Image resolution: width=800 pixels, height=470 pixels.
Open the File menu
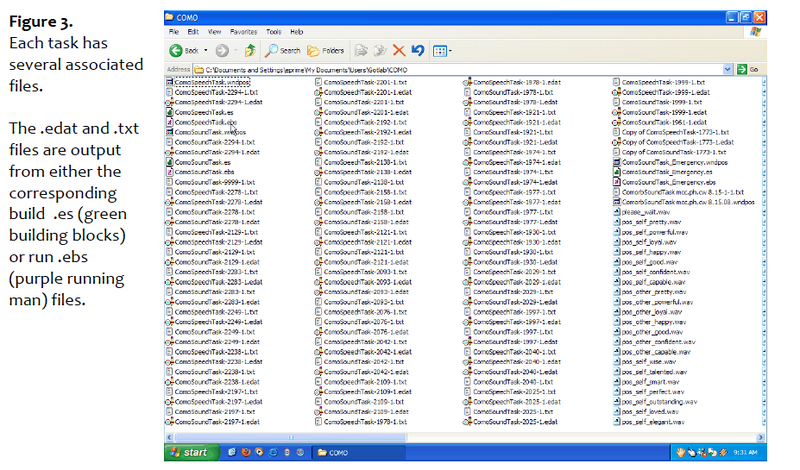[174, 32]
